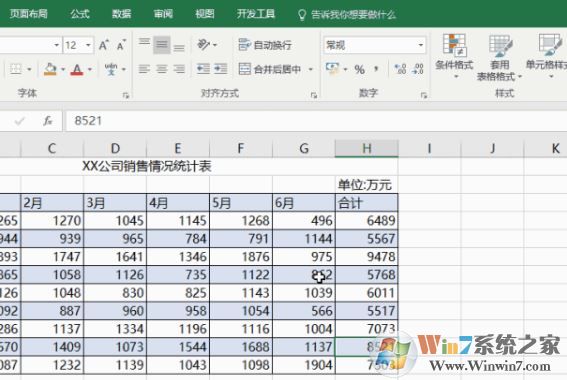
Task: Open font group dialog launcher
Action: tap(125, 95)
